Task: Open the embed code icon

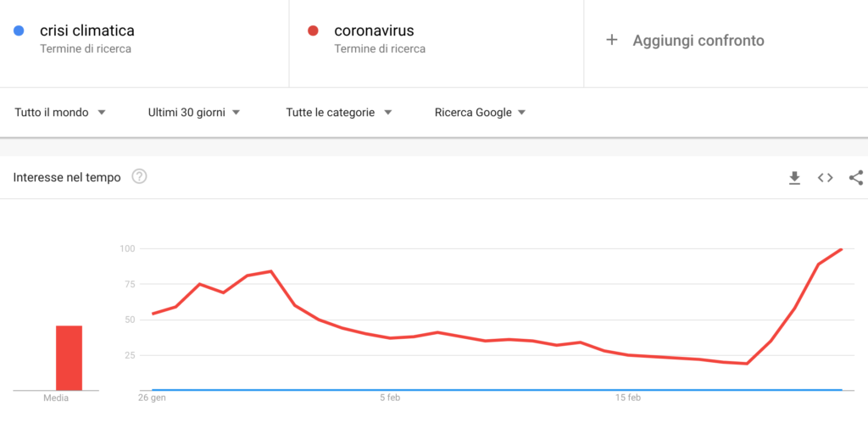Action: 826,178
